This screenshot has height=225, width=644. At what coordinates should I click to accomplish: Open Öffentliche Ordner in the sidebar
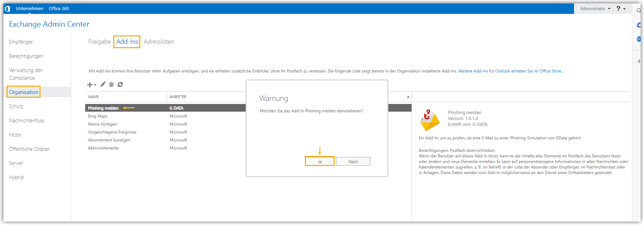[29, 149]
